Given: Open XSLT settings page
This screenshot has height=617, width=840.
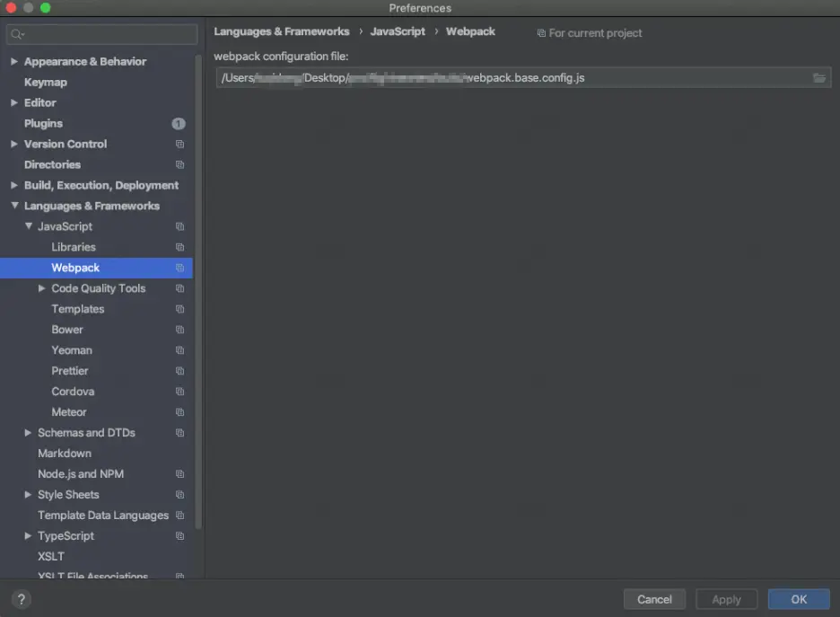Looking at the screenshot, I should pyautogui.click(x=51, y=557).
